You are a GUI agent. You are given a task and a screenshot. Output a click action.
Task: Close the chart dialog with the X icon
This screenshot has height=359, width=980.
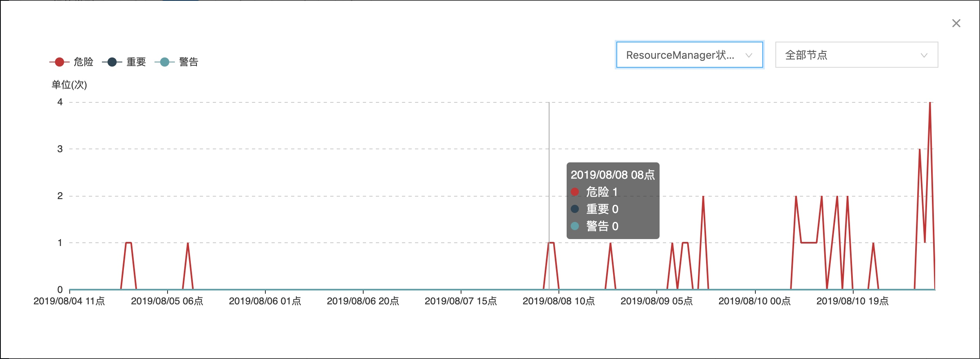coord(956,23)
